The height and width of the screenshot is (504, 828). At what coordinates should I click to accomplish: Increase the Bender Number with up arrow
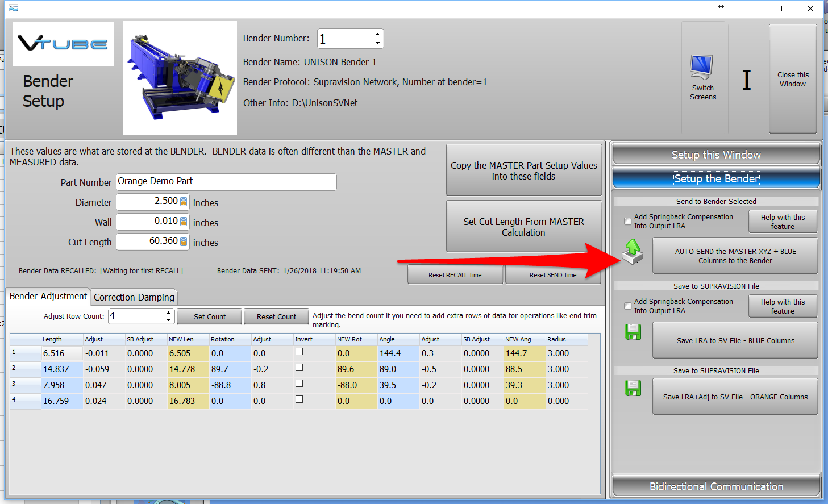(377, 34)
